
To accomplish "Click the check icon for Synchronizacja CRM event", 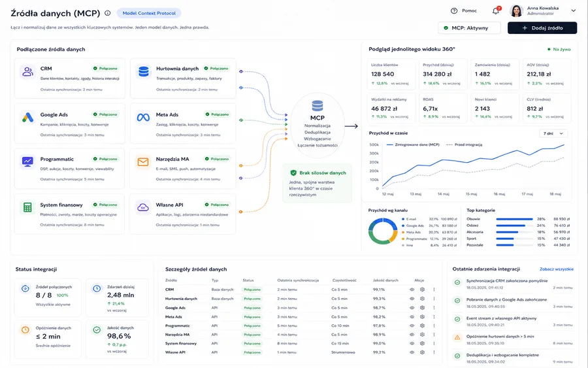I will point(457,282).
